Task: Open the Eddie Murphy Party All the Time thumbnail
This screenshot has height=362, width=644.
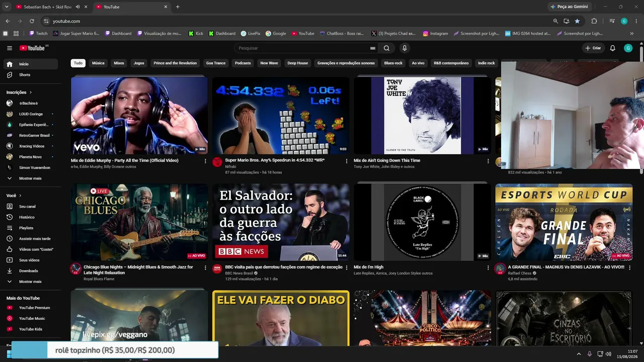Action: click(139, 116)
